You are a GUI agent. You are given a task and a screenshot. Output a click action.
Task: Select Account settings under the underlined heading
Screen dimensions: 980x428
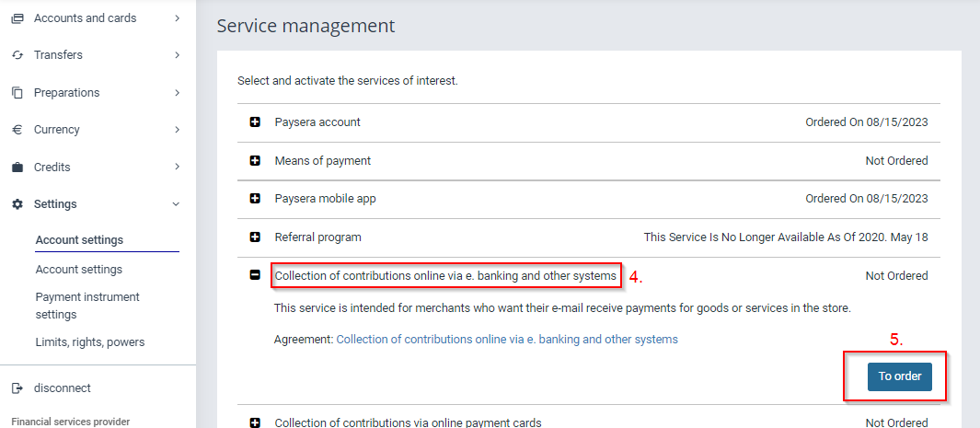(x=78, y=270)
